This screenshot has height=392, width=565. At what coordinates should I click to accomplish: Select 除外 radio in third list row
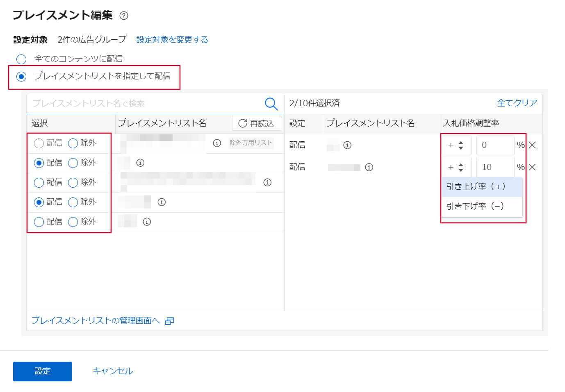coord(73,183)
